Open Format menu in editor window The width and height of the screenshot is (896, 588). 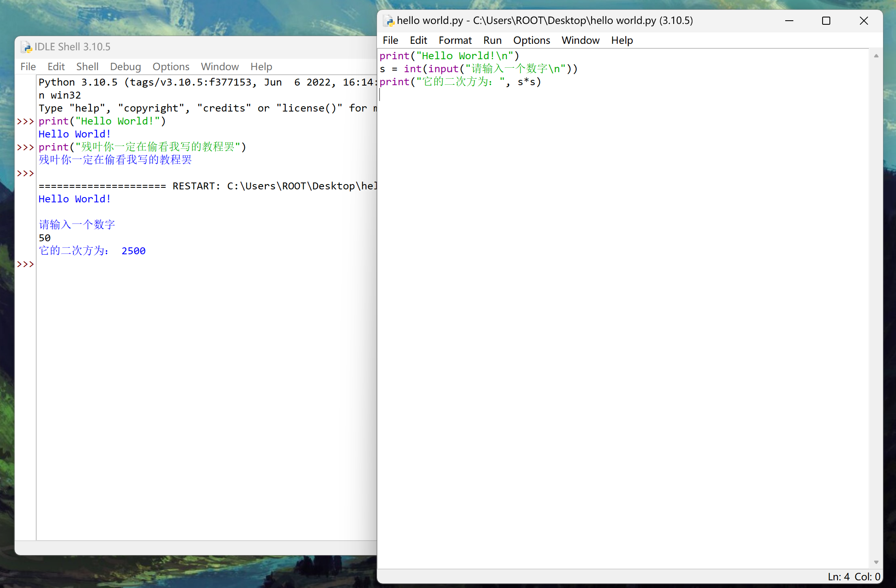point(455,40)
